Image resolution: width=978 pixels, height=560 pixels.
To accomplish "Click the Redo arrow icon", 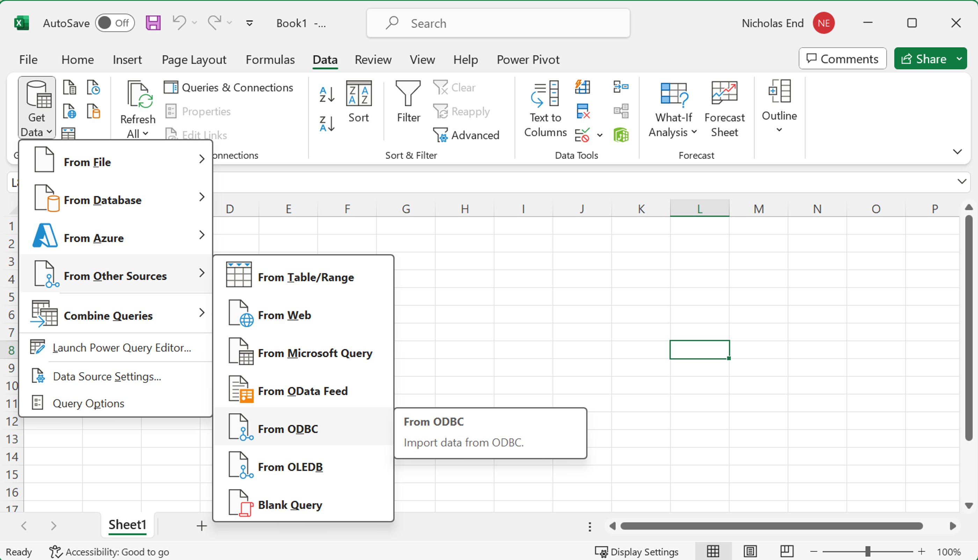I will pos(214,23).
